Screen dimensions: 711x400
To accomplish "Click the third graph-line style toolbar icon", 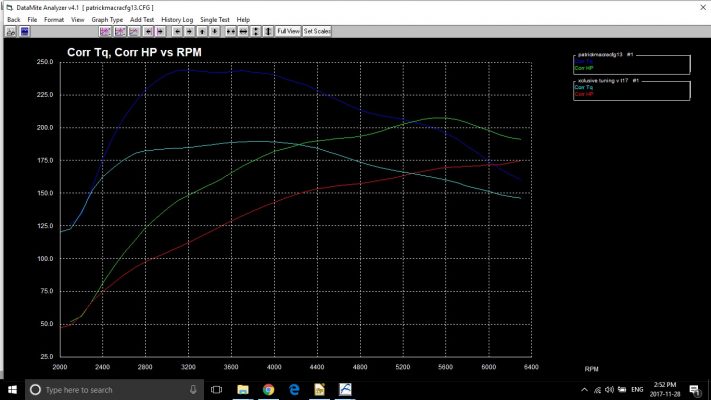I will 134,31.
